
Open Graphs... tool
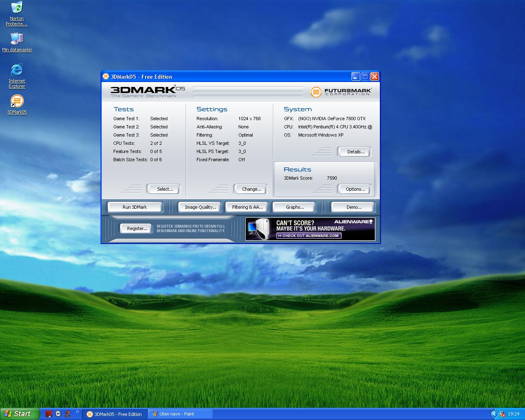click(x=294, y=207)
